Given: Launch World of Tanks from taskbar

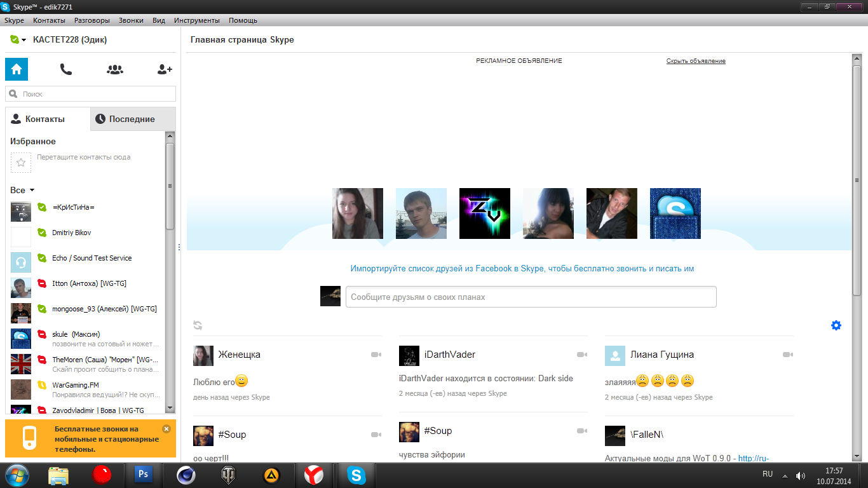Looking at the screenshot, I should click(229, 475).
